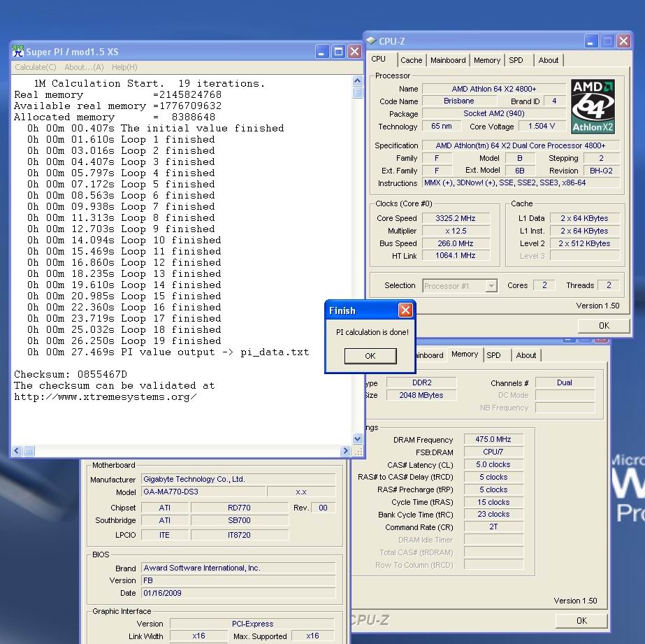Click the horizontal scrollbar thumb in Super PI
The image size is (645, 644).
pyautogui.click(x=29, y=451)
